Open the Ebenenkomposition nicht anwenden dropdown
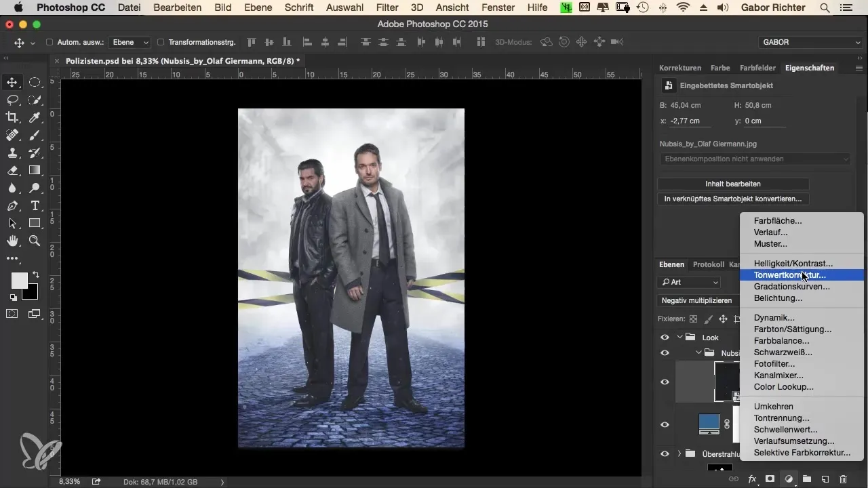Viewport: 868px width, 488px height. 755,159
